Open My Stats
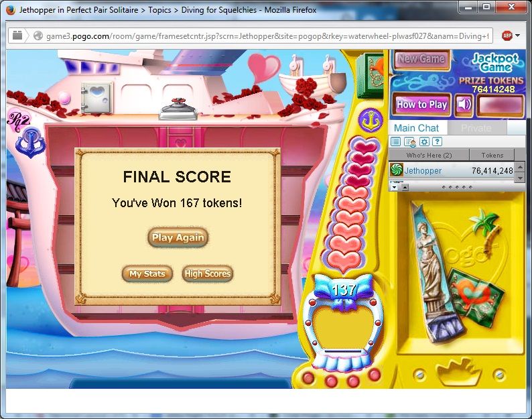This screenshot has height=419, width=532. click(147, 274)
